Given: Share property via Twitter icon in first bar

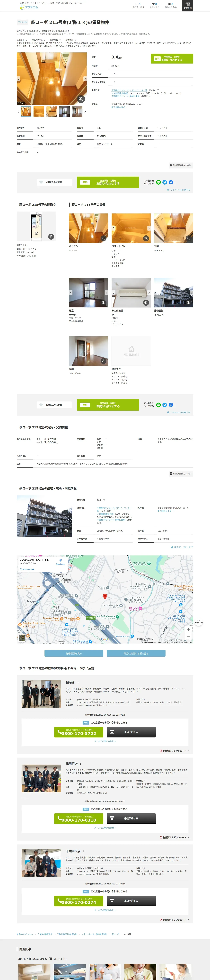Looking at the screenshot, I should tap(165, 182).
